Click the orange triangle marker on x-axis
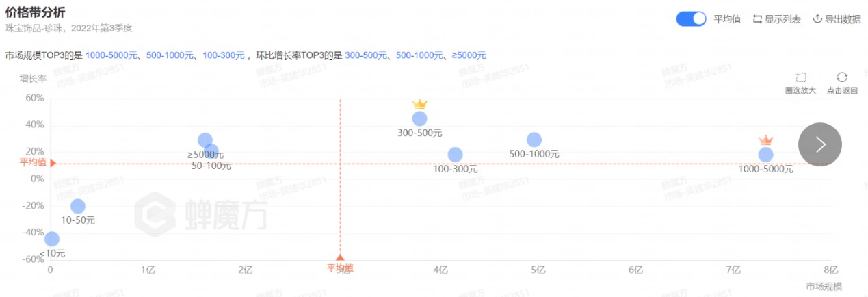Viewport: 868px width, 297px height. [x=340, y=257]
